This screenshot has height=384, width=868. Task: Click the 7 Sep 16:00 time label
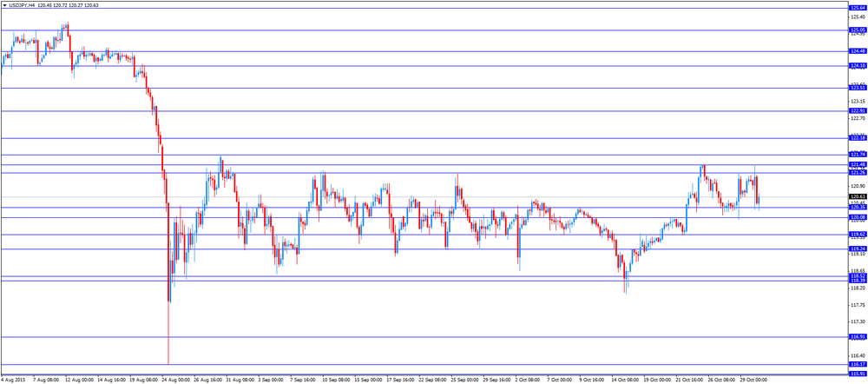tap(303, 381)
